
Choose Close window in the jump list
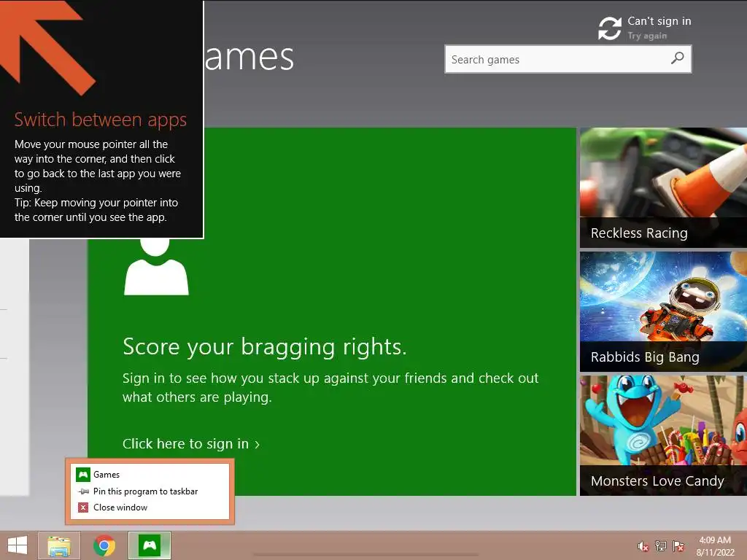tap(150, 507)
